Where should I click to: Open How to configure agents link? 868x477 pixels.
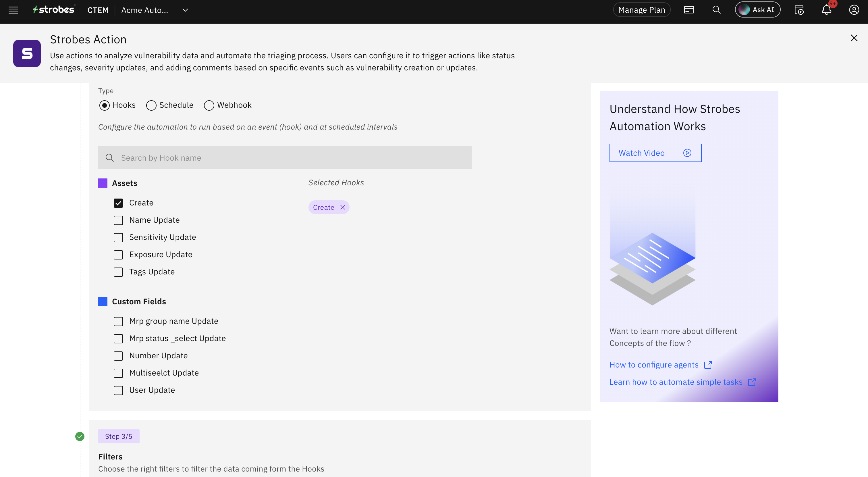654,365
